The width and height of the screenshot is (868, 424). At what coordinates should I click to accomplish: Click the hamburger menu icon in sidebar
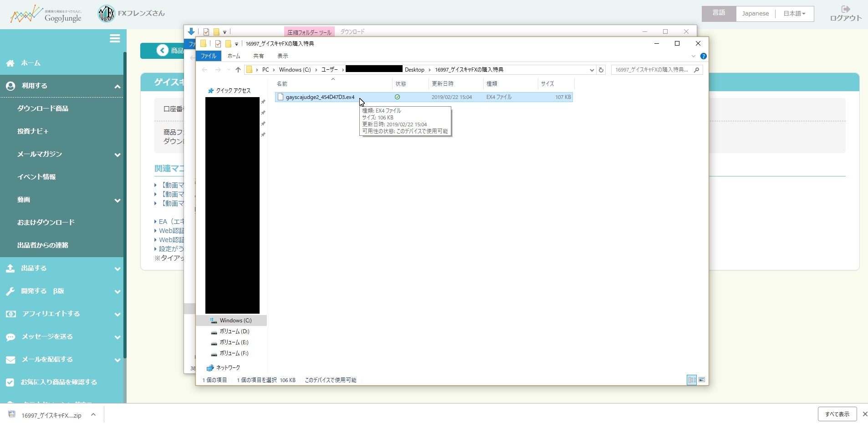115,39
